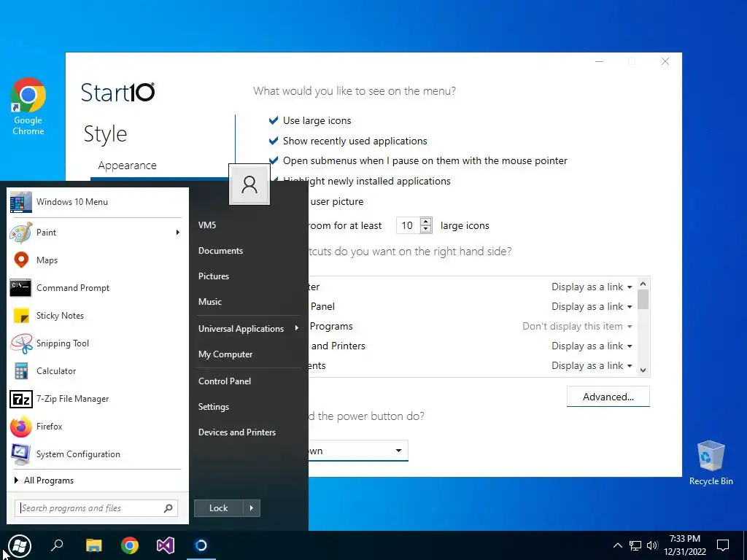Open the Firefox icon in start menu

tap(21, 426)
